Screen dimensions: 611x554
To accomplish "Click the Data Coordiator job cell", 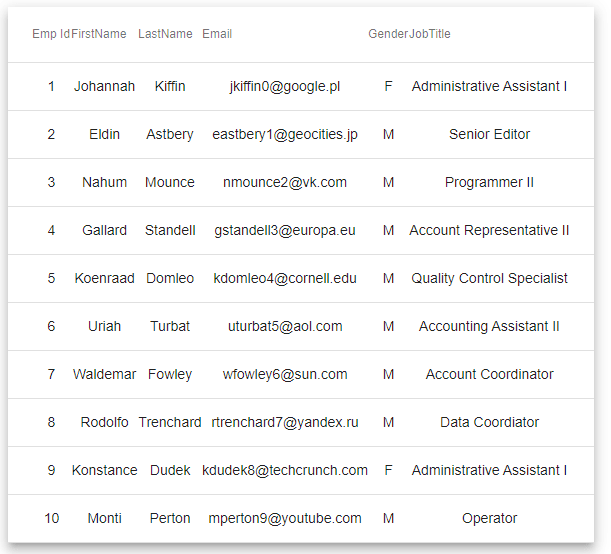I will coord(489,422).
